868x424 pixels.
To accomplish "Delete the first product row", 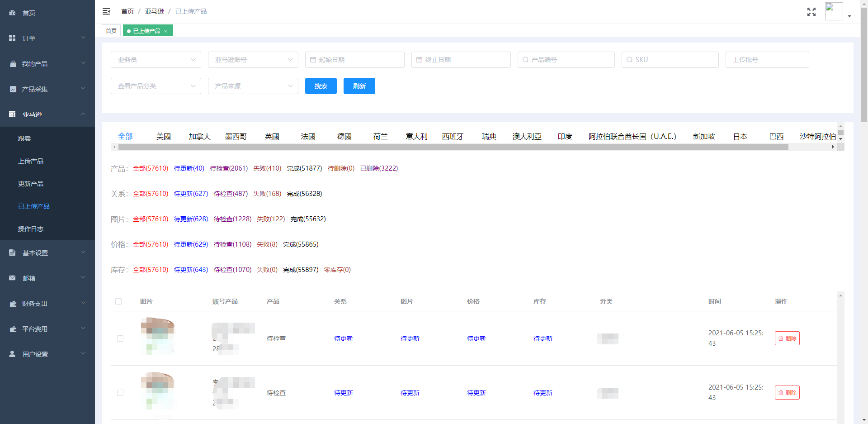I will coord(787,338).
